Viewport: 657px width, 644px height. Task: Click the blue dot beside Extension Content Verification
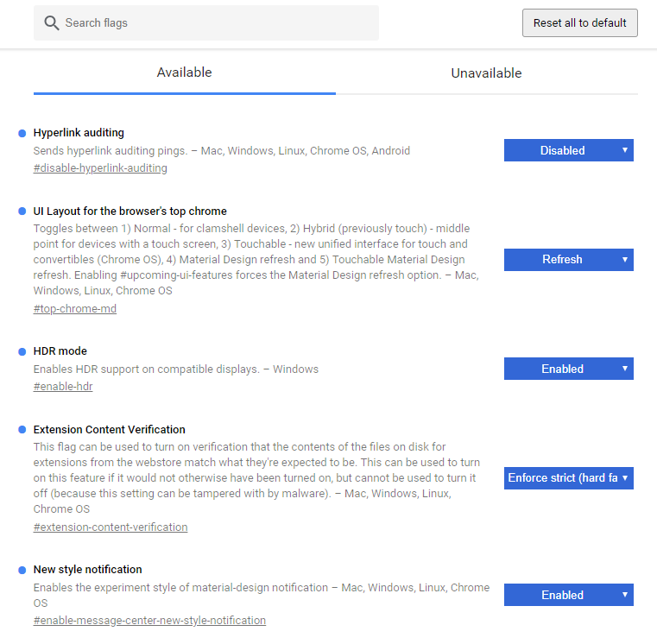coord(22,429)
